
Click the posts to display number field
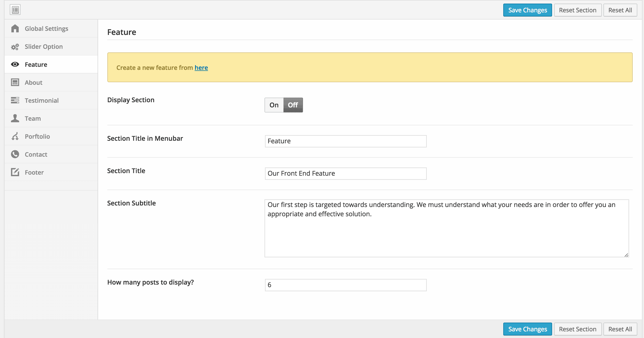click(345, 285)
